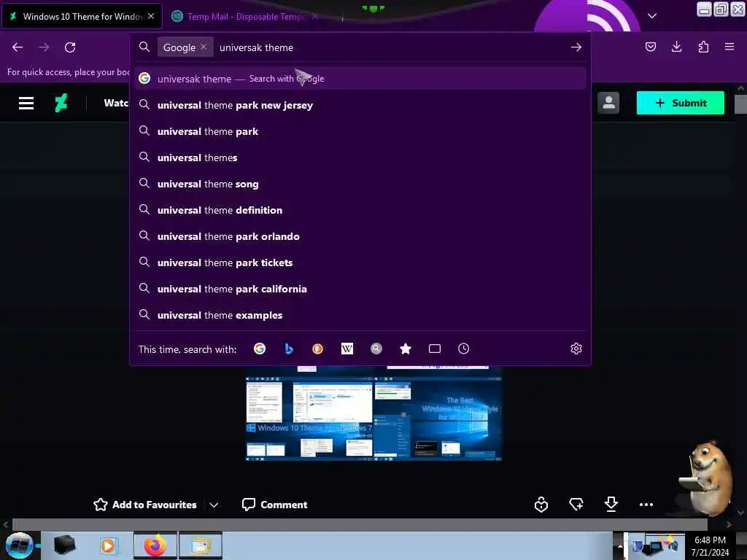Choose suggestion universal theme definition

pos(360,210)
